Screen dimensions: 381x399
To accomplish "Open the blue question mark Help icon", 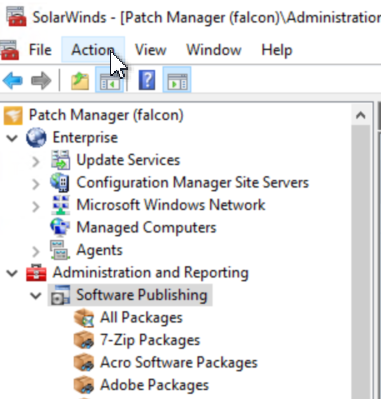I will pyautogui.click(x=147, y=80).
